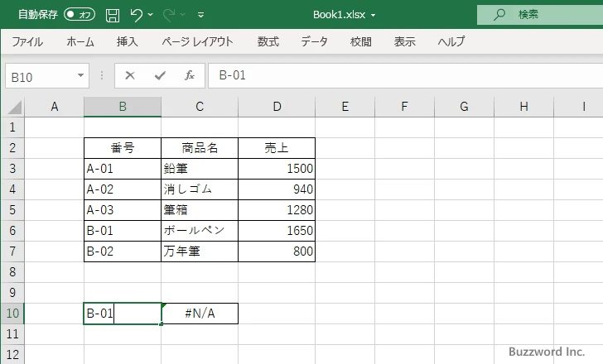Image resolution: width=603 pixels, height=364 pixels.
Task: Switch to the データ tab
Action: click(x=314, y=41)
